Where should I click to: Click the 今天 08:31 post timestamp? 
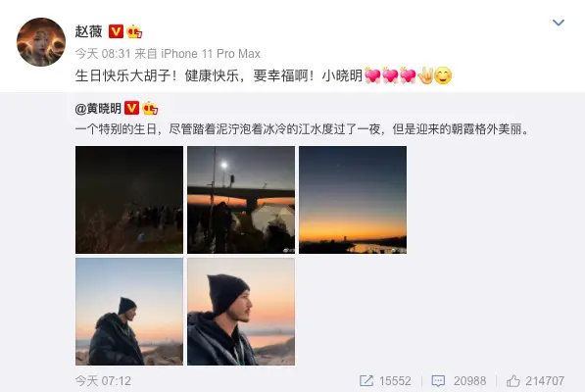tap(103, 54)
